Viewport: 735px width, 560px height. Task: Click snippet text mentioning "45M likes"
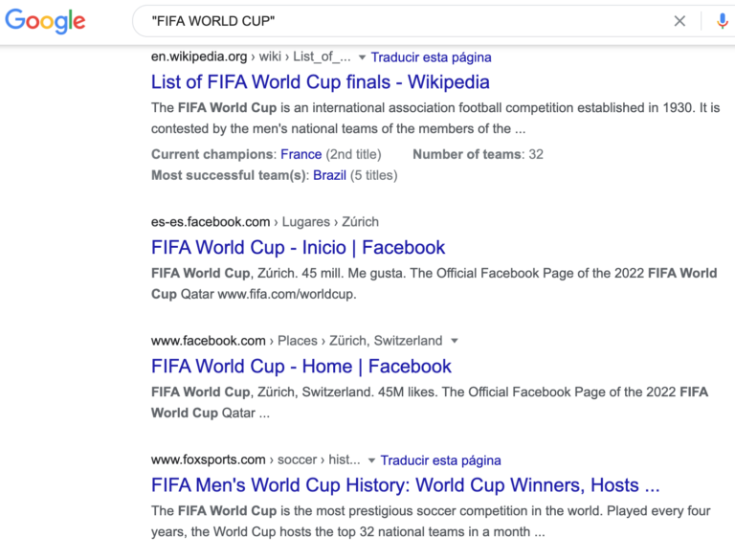click(430, 402)
